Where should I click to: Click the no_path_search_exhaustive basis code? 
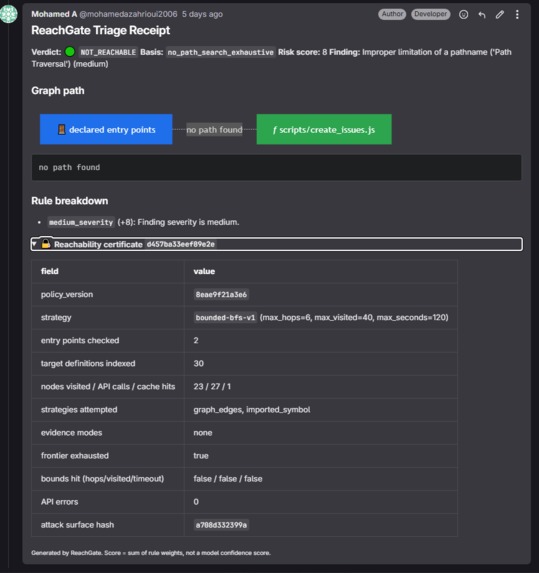[x=220, y=52]
